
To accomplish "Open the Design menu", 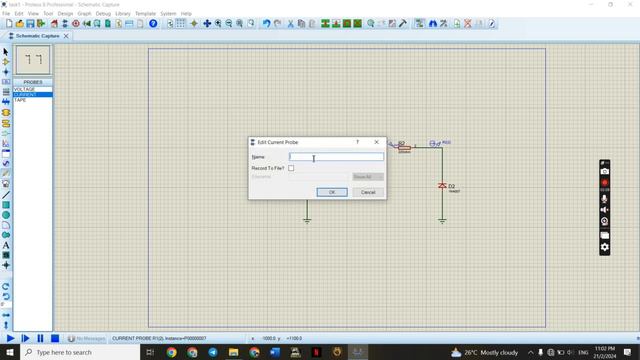I will tap(65, 13).
